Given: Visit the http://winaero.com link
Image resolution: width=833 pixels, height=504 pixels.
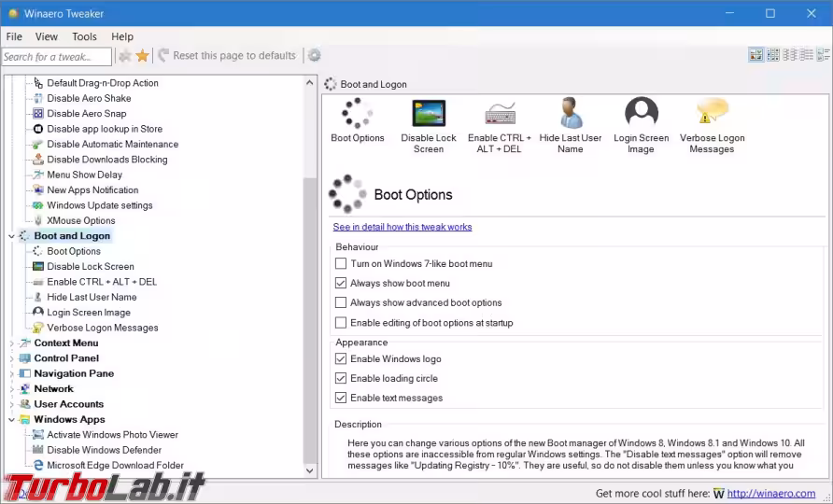Looking at the screenshot, I should pos(770,494).
